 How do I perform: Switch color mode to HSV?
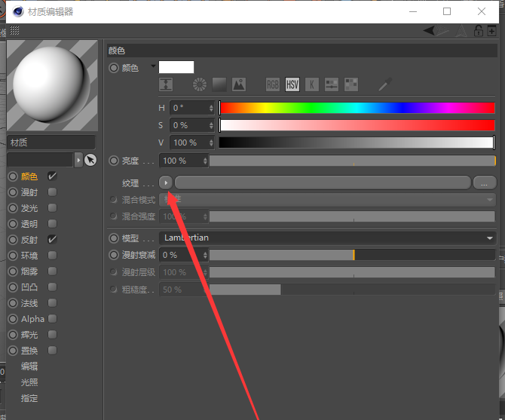(x=292, y=84)
